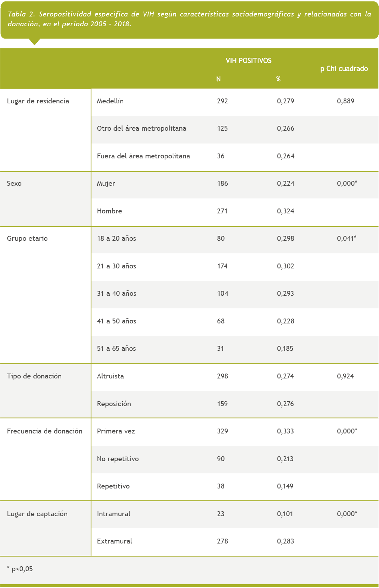379x588 pixels.
Task: Select the 'Grupo etario' category label
Action: click(x=27, y=239)
